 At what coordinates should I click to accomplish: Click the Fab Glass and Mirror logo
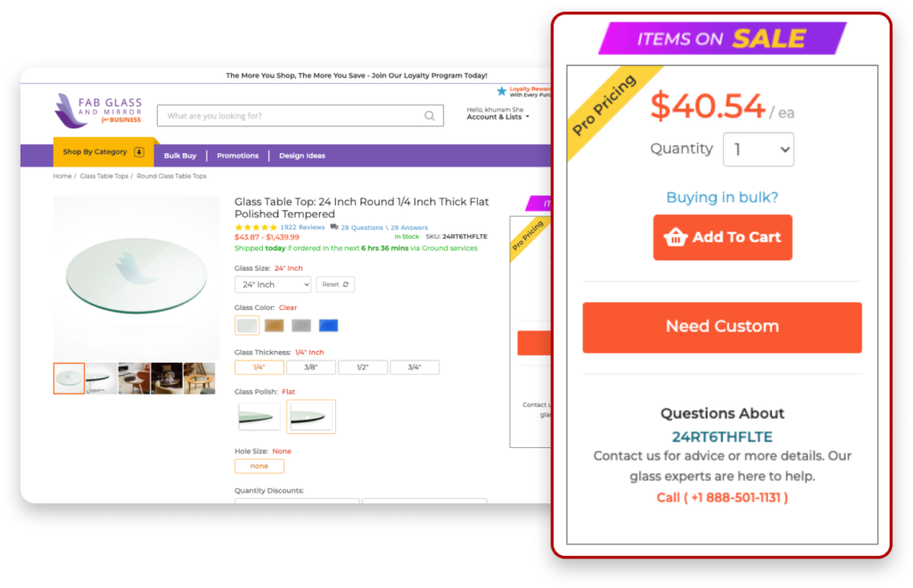[98, 110]
